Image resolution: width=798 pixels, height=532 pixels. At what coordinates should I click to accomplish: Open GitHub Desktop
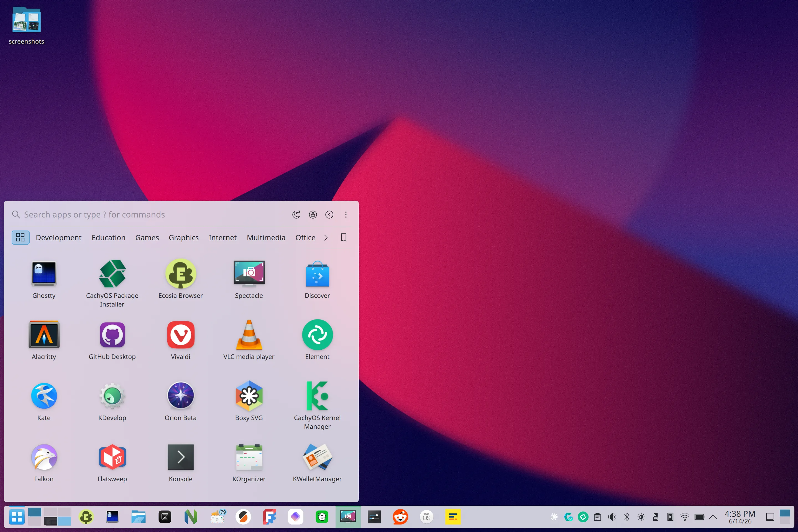pyautogui.click(x=112, y=341)
